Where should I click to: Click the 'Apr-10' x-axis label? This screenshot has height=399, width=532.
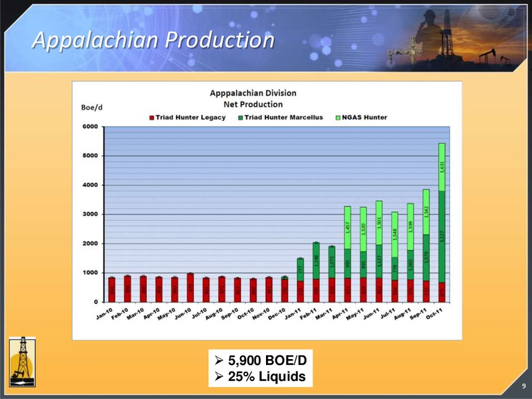tap(152, 313)
